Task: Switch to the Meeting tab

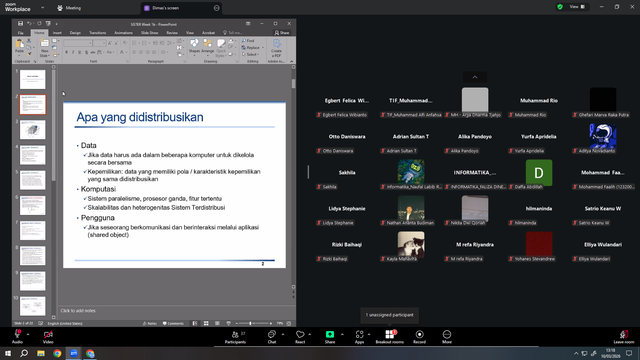Action: coord(69,8)
